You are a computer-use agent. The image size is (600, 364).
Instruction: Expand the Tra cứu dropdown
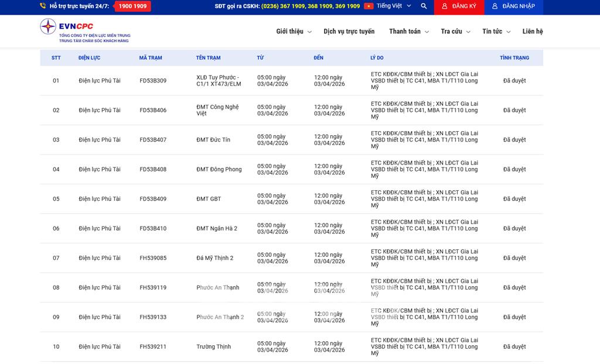pyautogui.click(x=455, y=32)
